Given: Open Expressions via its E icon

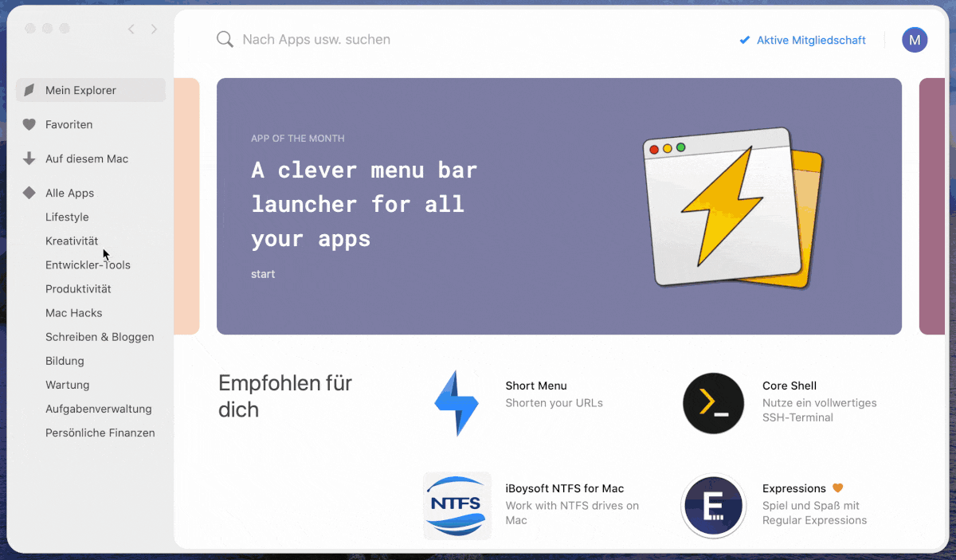Looking at the screenshot, I should tap(713, 506).
